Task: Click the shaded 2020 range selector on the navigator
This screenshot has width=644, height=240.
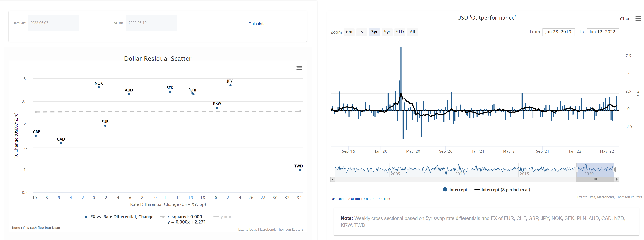Action: (x=595, y=170)
